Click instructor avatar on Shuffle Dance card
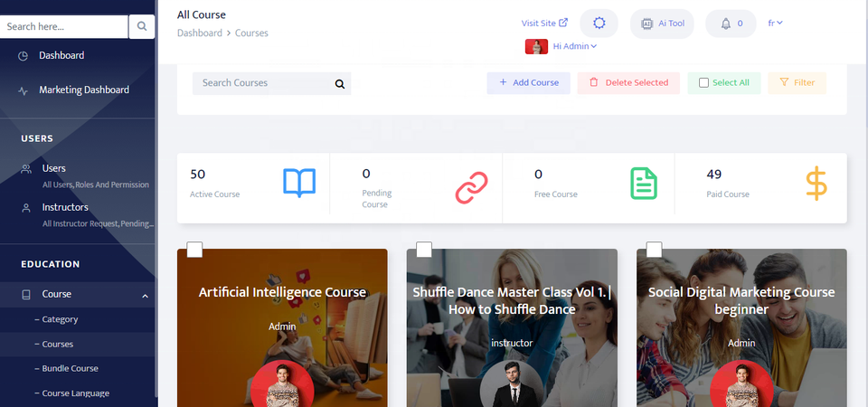 pos(512,383)
